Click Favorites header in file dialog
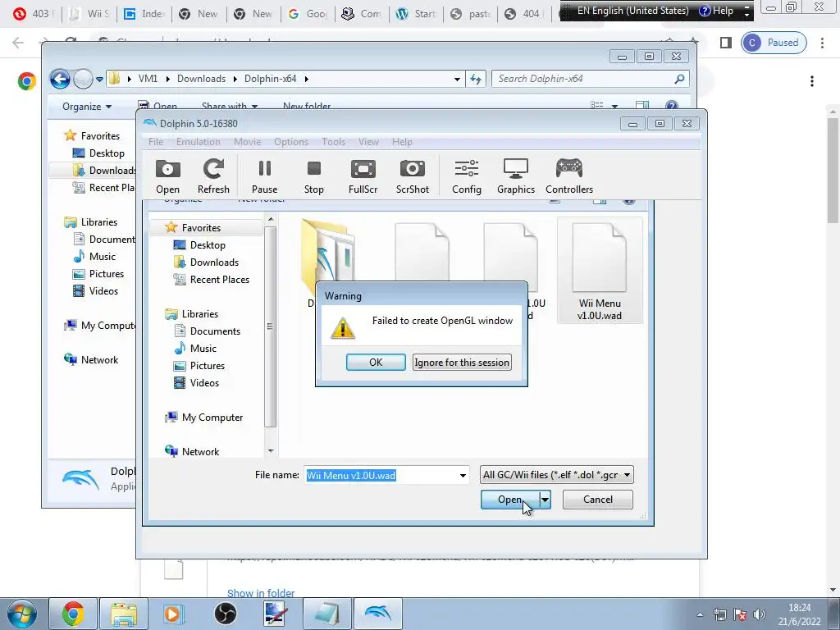840x630 pixels. click(201, 228)
